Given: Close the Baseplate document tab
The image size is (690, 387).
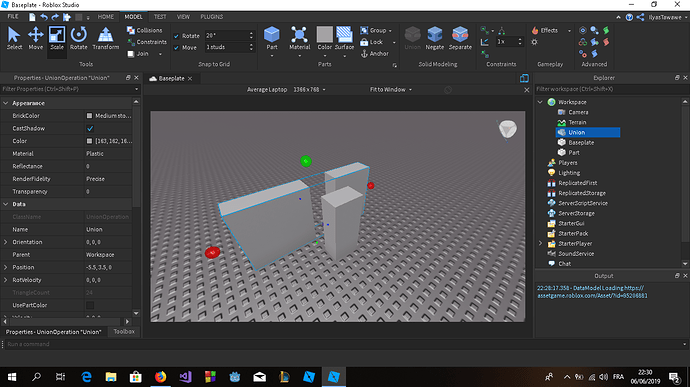Looking at the screenshot, I should [190, 79].
